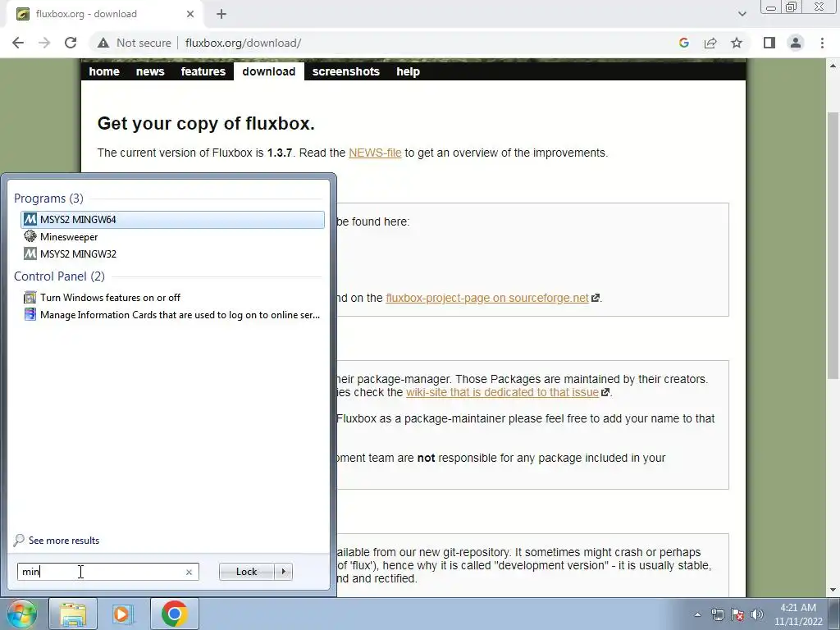Launch MSYS2 MINGW64 from search results
Image resolution: width=840 pixels, height=630 pixels.
point(172,220)
